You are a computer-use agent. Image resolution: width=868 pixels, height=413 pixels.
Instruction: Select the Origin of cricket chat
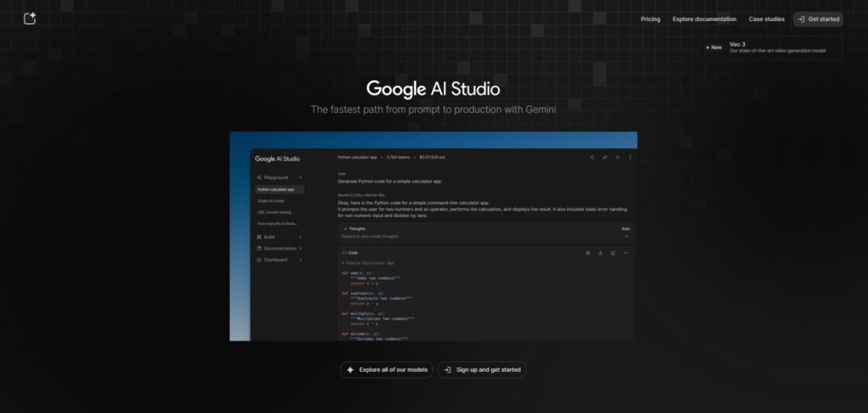pyautogui.click(x=271, y=200)
